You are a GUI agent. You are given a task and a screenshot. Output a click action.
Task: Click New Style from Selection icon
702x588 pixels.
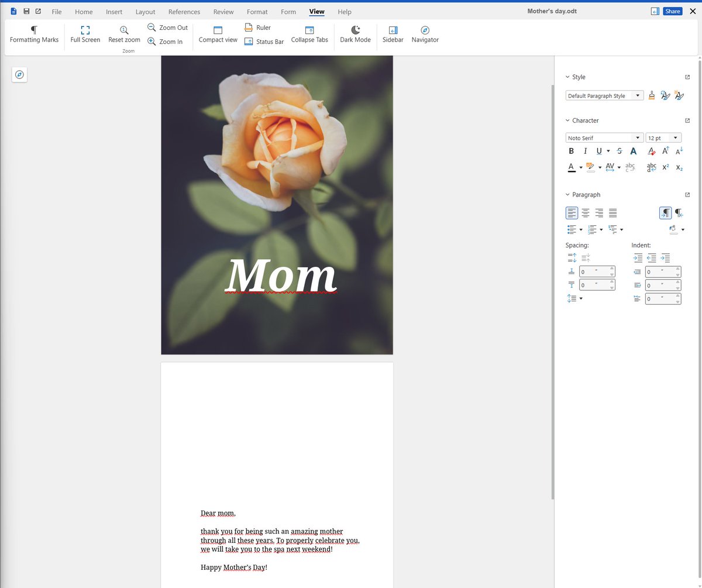pyautogui.click(x=679, y=95)
